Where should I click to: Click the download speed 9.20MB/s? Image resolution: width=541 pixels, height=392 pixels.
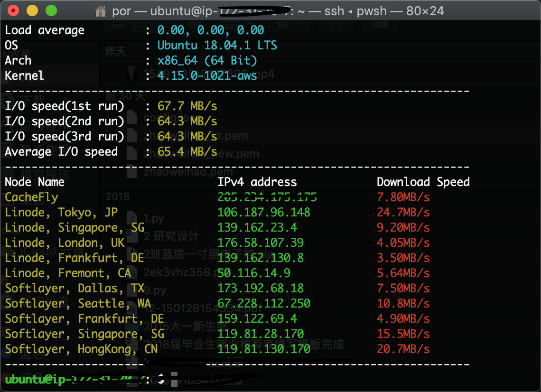tap(403, 228)
